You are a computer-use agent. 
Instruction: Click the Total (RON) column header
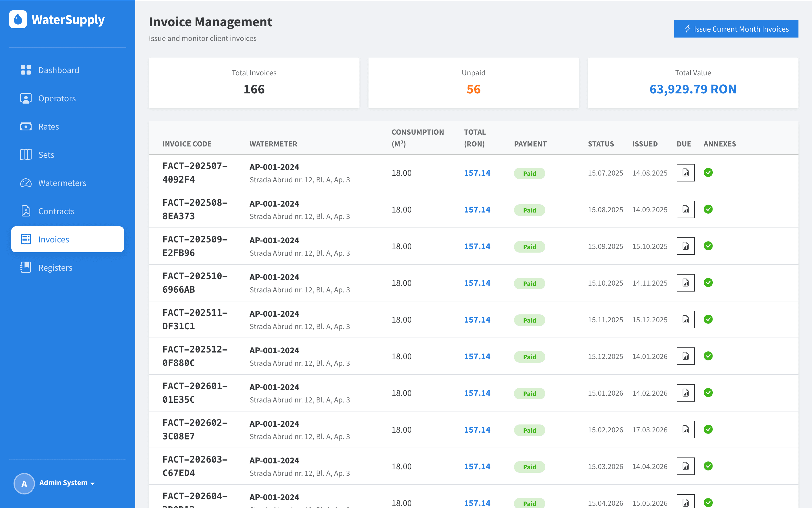coord(475,138)
